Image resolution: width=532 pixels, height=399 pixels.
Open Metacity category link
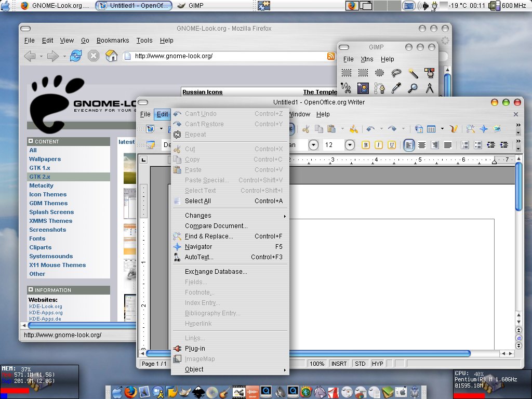[41, 185]
